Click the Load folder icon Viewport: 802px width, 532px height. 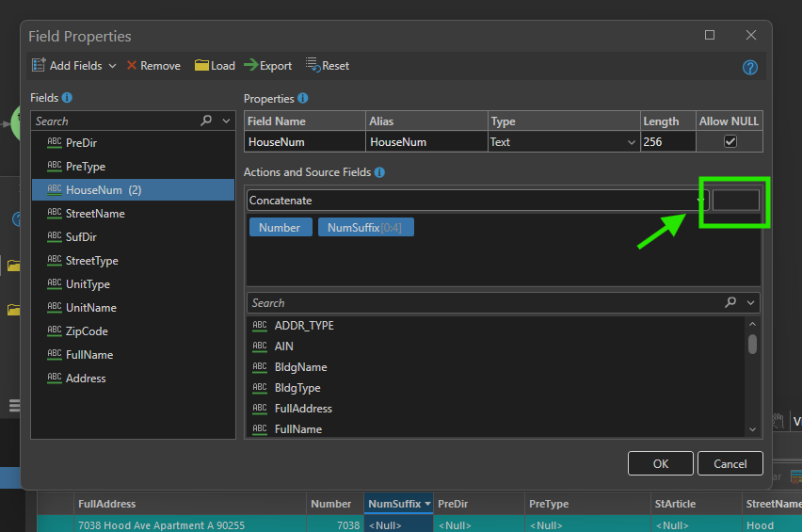click(x=201, y=66)
